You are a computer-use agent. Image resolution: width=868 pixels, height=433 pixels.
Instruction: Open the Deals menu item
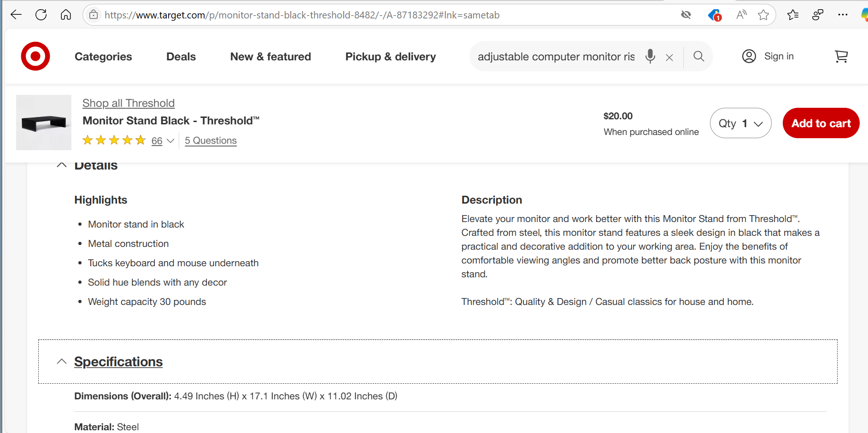point(181,57)
